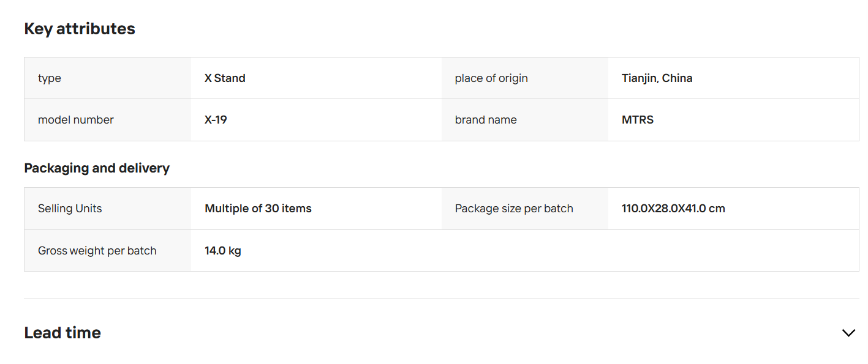Select the 14.0 kg gross weight value
The height and width of the screenshot is (364, 868).
223,251
